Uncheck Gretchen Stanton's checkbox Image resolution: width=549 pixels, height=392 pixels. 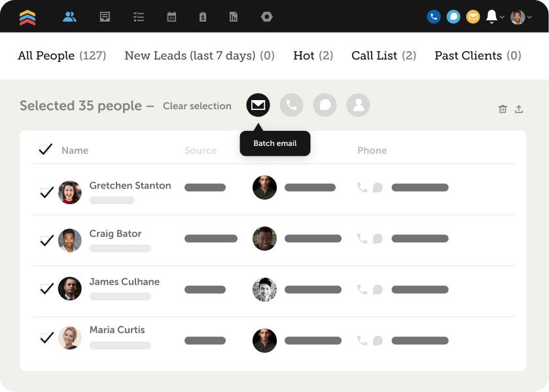point(46,192)
